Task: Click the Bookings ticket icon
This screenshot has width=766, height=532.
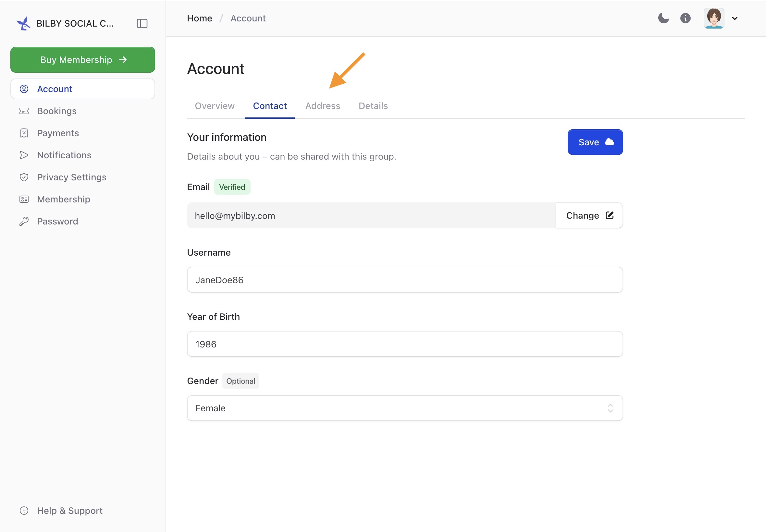Action: point(24,111)
